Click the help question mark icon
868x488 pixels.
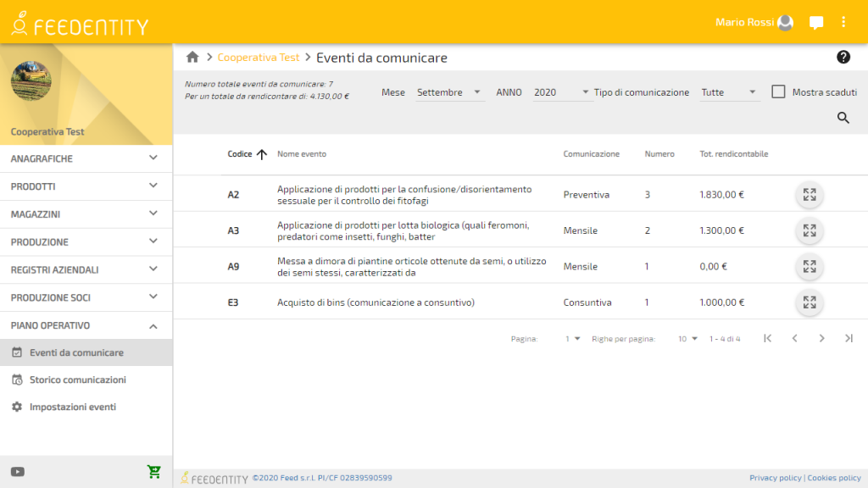tap(843, 57)
